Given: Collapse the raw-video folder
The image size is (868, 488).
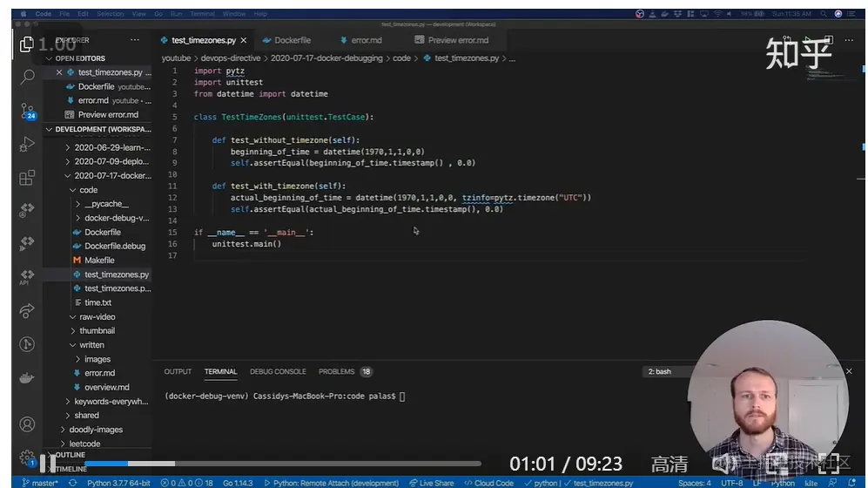Looking at the screenshot, I should click(x=97, y=317).
